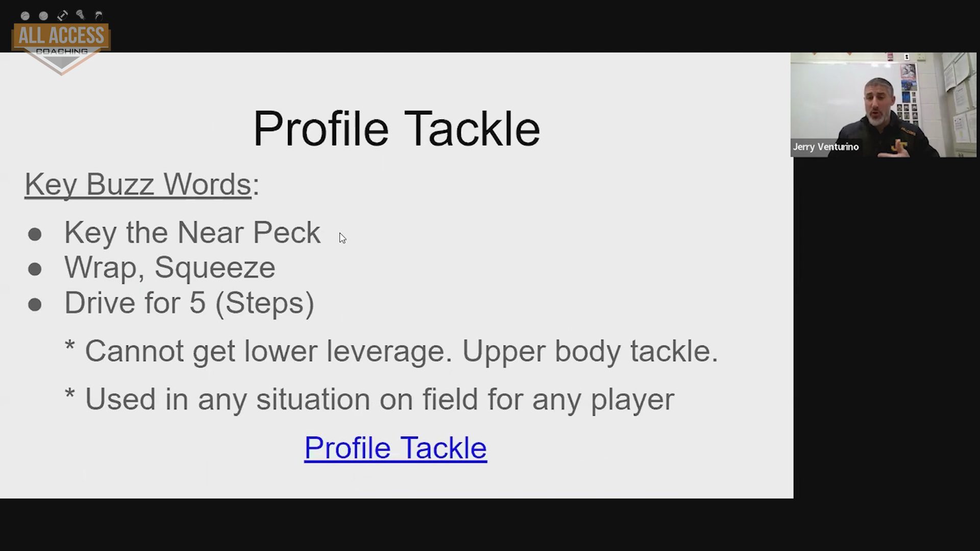Click the football icon above the logo

click(x=62, y=16)
